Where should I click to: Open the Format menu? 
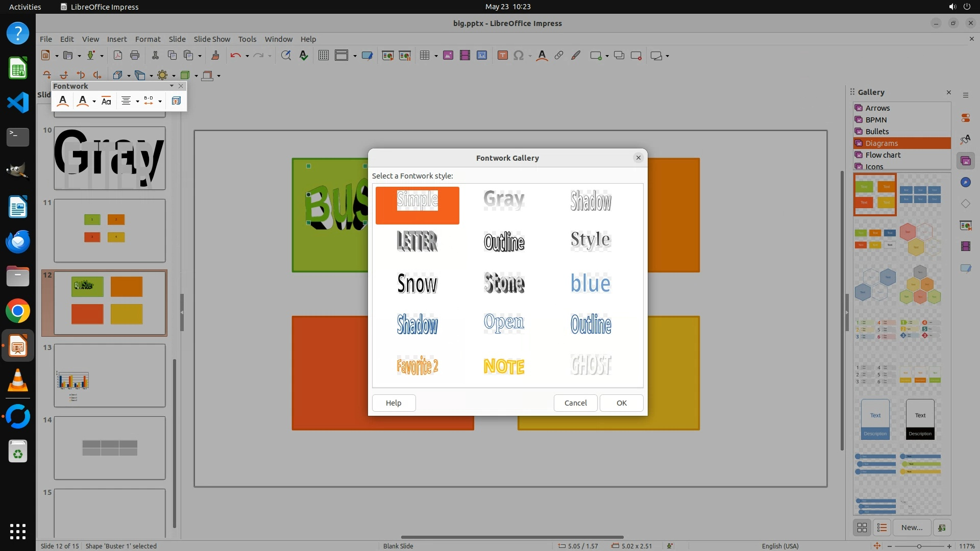[148, 39]
